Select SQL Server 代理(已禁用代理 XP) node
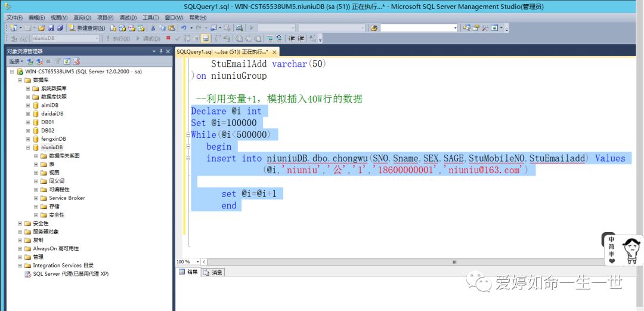 coord(70,274)
